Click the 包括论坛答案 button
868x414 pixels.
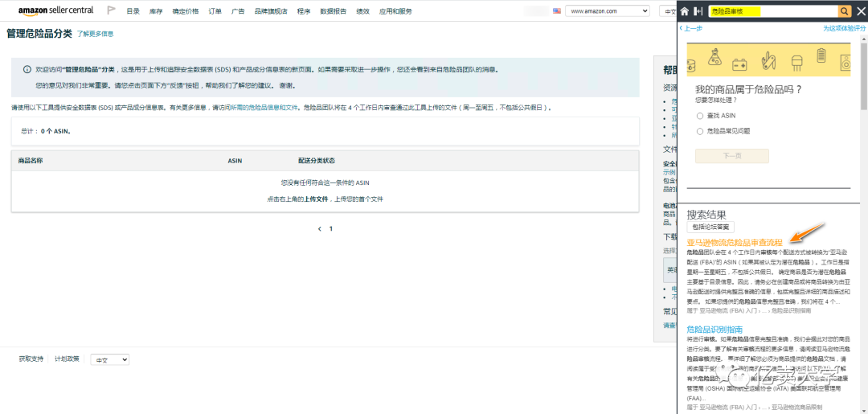710,227
